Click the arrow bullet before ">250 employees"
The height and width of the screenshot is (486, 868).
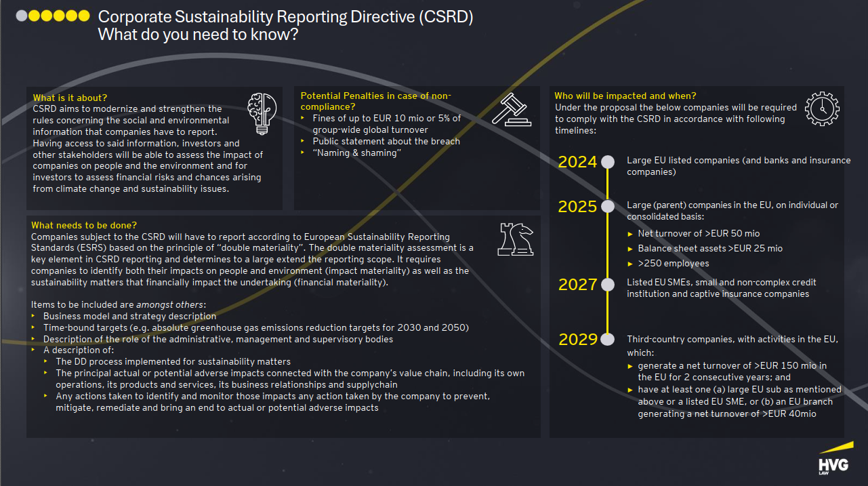tap(631, 264)
